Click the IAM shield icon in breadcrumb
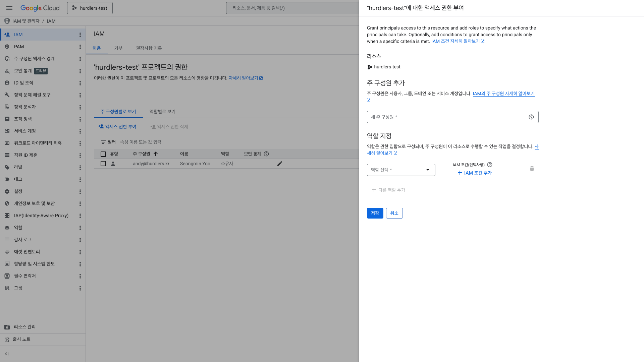The height and width of the screenshot is (362, 644). pos(7,21)
